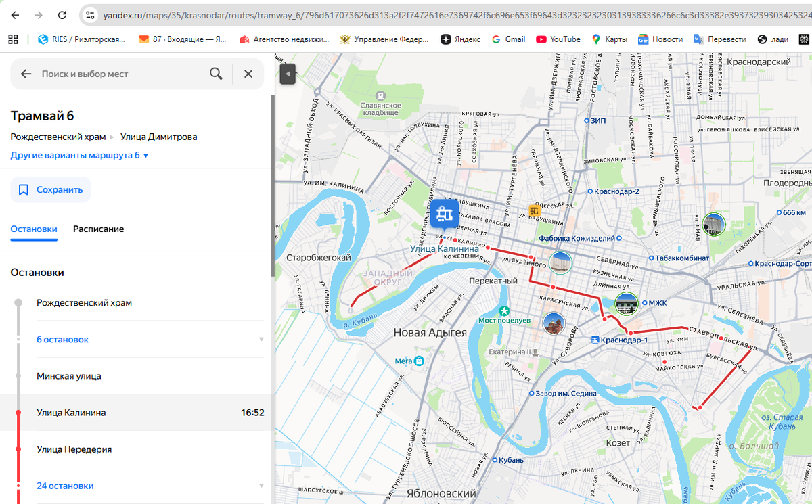Click the search magnifier icon

pos(216,74)
